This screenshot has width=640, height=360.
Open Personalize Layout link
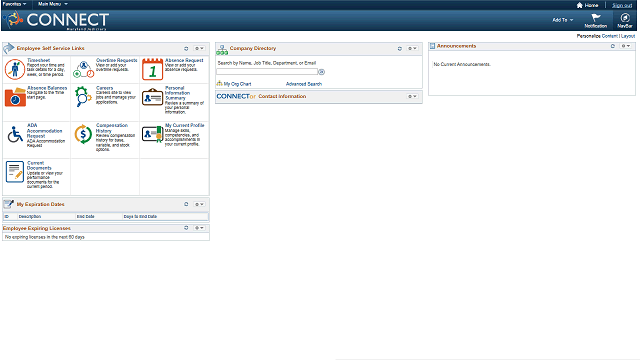[628, 36]
